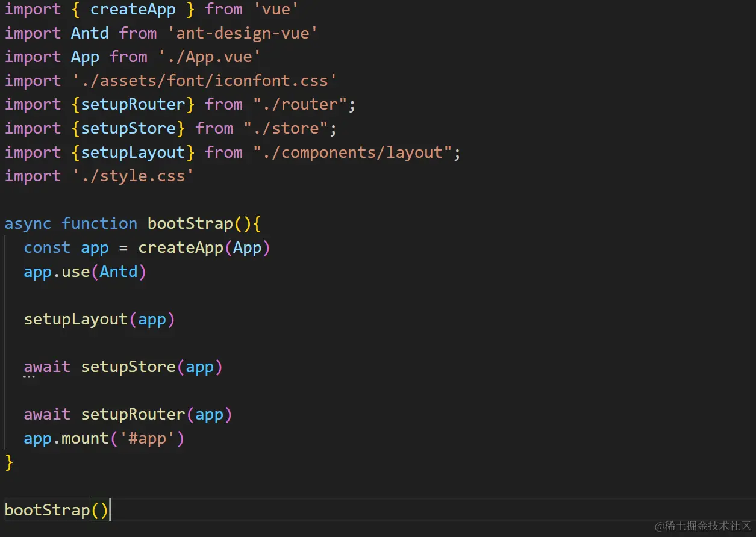Click setupRouter in the await call
This screenshot has width=756, height=537.
pyautogui.click(x=133, y=415)
